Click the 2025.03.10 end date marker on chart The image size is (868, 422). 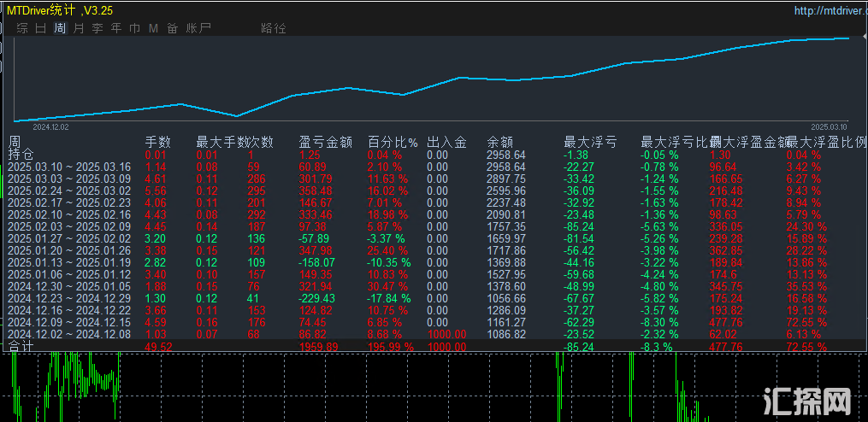point(828,126)
